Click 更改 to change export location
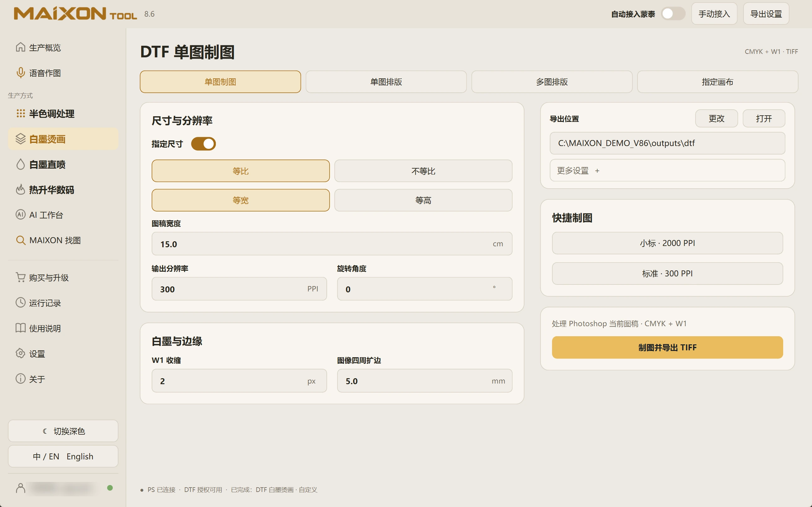The width and height of the screenshot is (812, 507). point(716,118)
